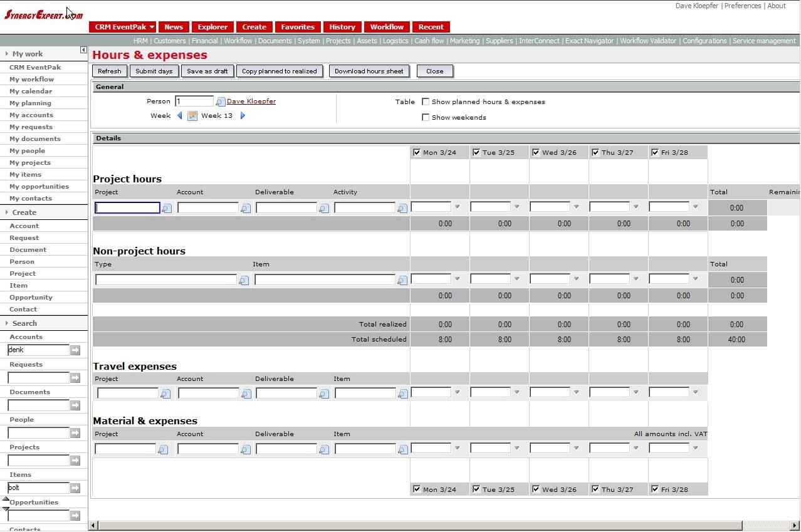Uncheck top Tue 3/25 checkbox
Screen dimensions: 801x532
[476, 152]
